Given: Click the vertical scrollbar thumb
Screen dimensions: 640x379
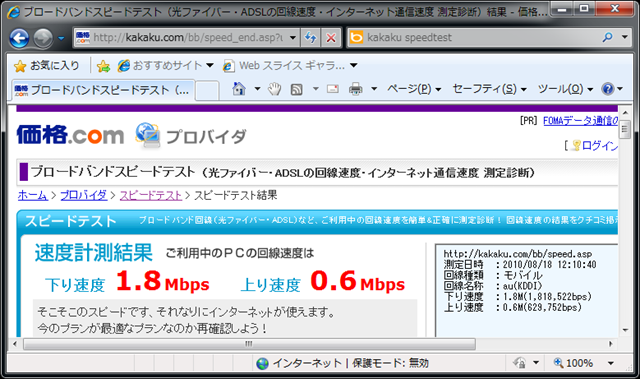Looking at the screenshot, I should click(625, 130).
